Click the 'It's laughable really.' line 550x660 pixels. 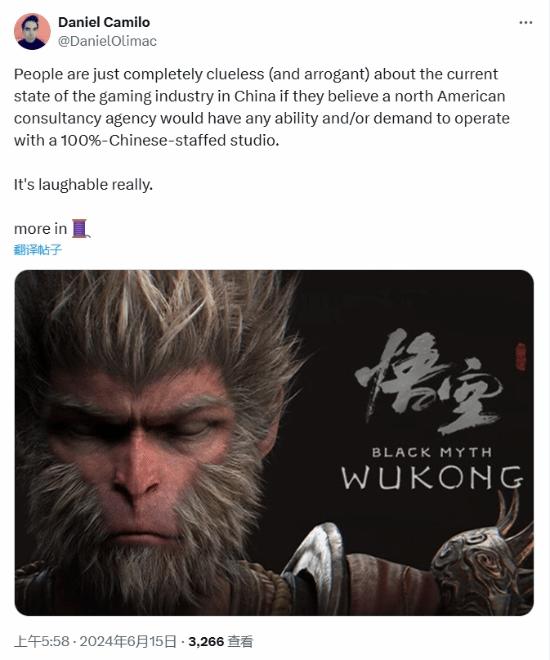83,184
